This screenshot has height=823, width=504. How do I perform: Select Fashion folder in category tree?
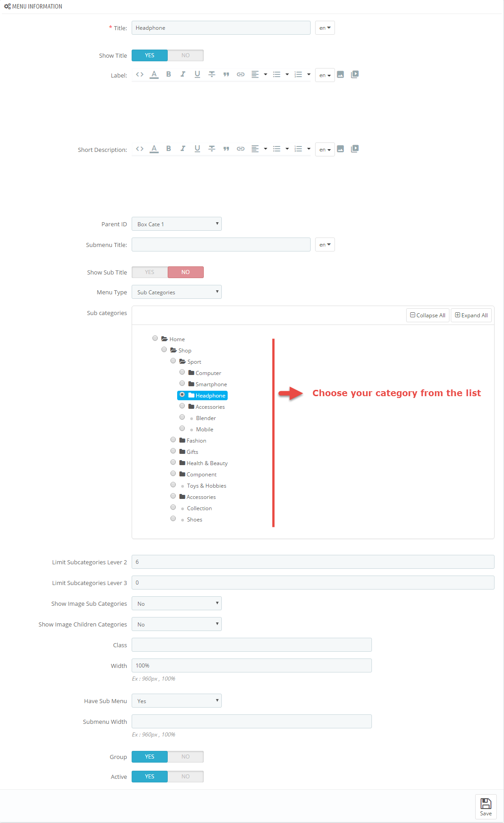click(193, 441)
